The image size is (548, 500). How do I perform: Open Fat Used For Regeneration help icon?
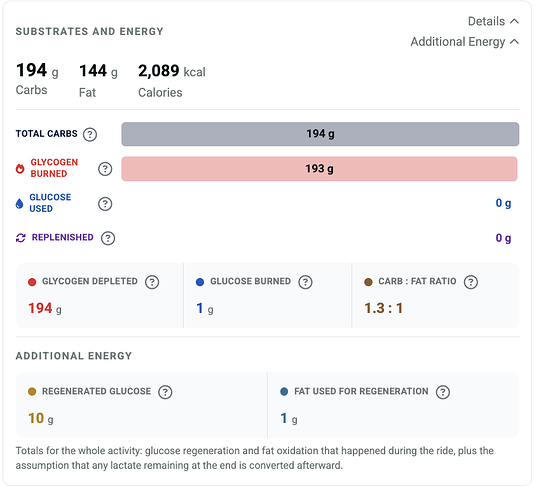tap(443, 392)
